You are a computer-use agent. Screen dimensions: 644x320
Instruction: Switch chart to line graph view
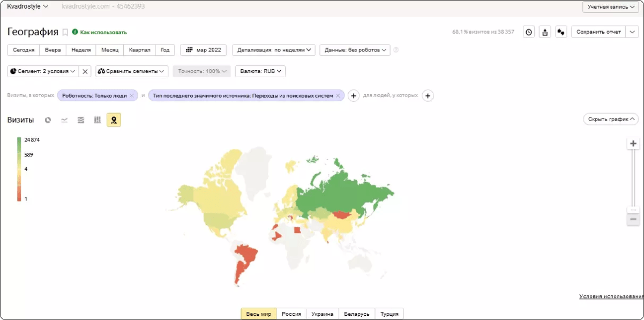(x=64, y=120)
